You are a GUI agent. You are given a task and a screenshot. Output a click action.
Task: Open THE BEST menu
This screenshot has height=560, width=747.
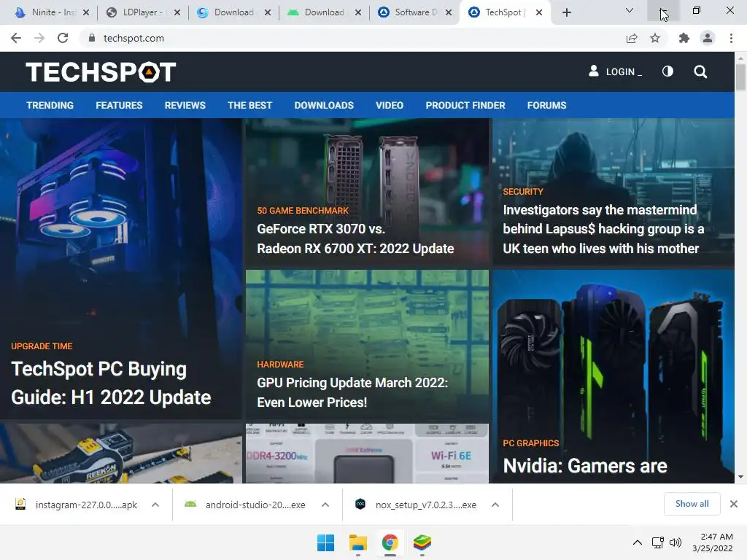249,105
